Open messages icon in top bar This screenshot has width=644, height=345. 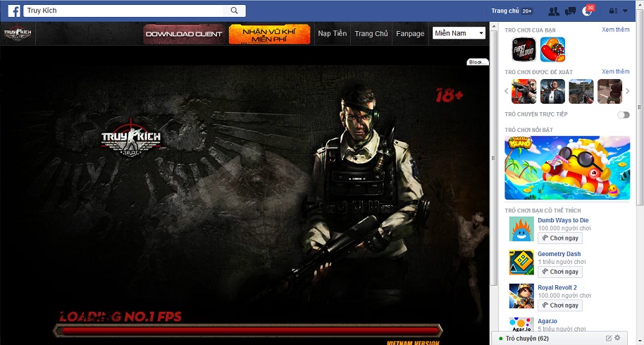coord(570,11)
